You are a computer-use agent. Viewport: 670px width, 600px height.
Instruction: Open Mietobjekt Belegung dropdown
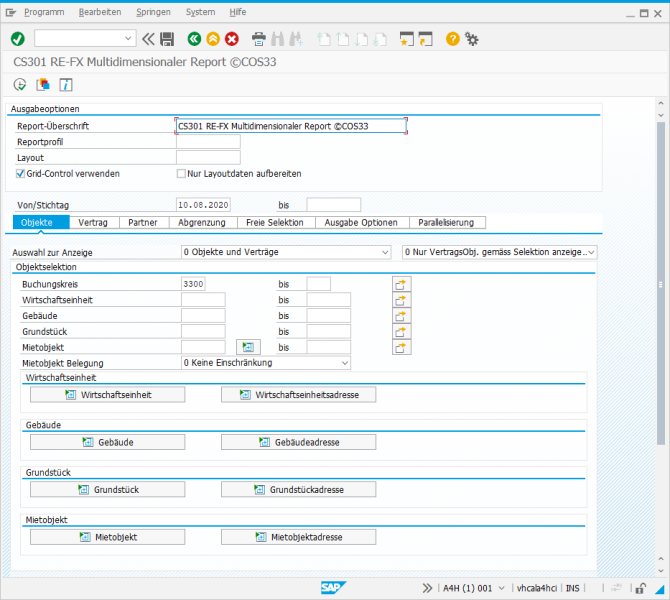[x=345, y=363]
